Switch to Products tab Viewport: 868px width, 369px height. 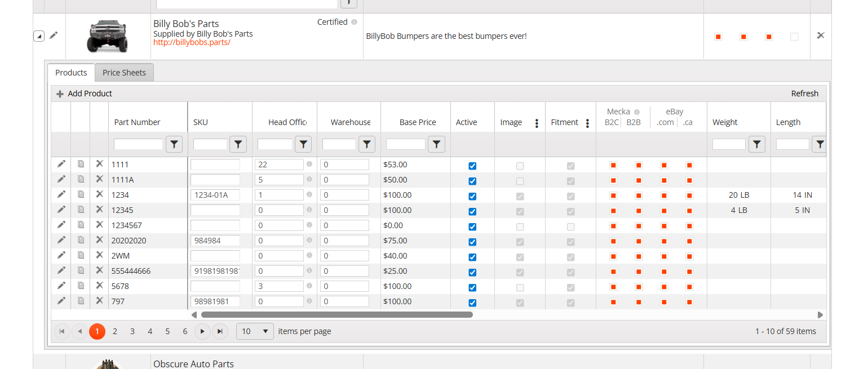[x=71, y=73]
